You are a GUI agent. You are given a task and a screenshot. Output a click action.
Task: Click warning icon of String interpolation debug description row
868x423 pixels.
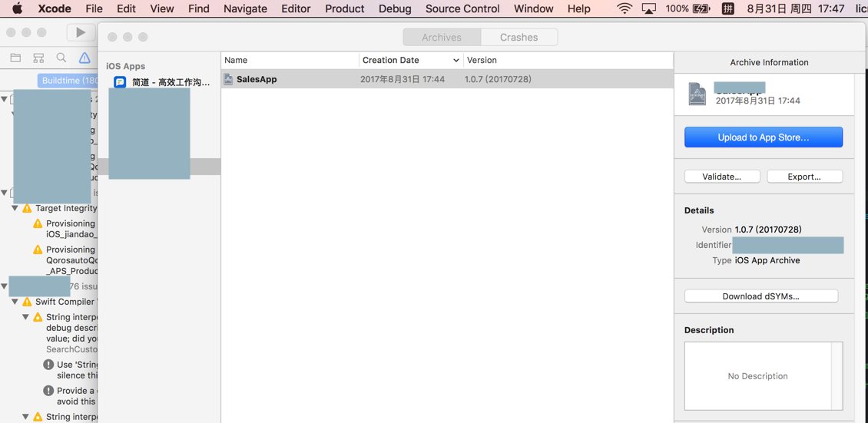click(x=38, y=317)
